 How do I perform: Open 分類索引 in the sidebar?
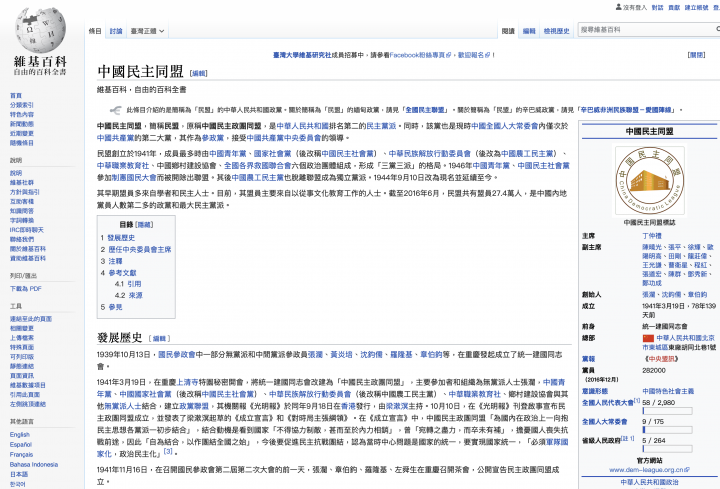point(22,105)
